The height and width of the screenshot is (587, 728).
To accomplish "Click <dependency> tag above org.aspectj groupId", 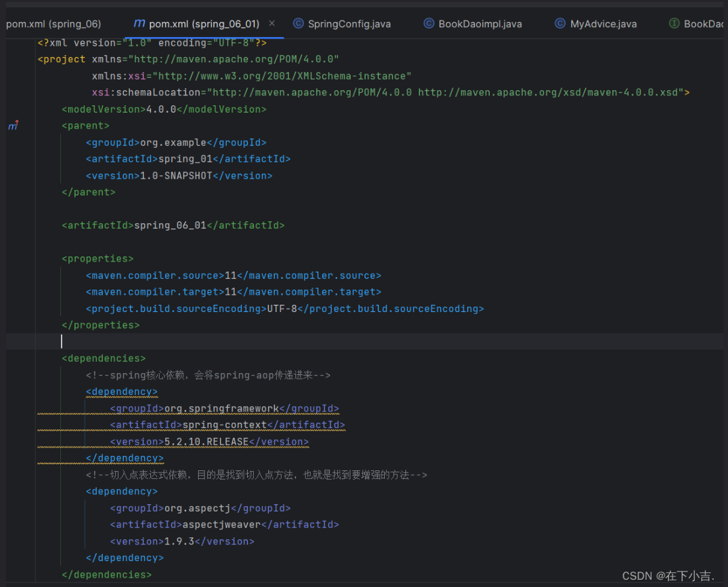I will click(x=122, y=492).
